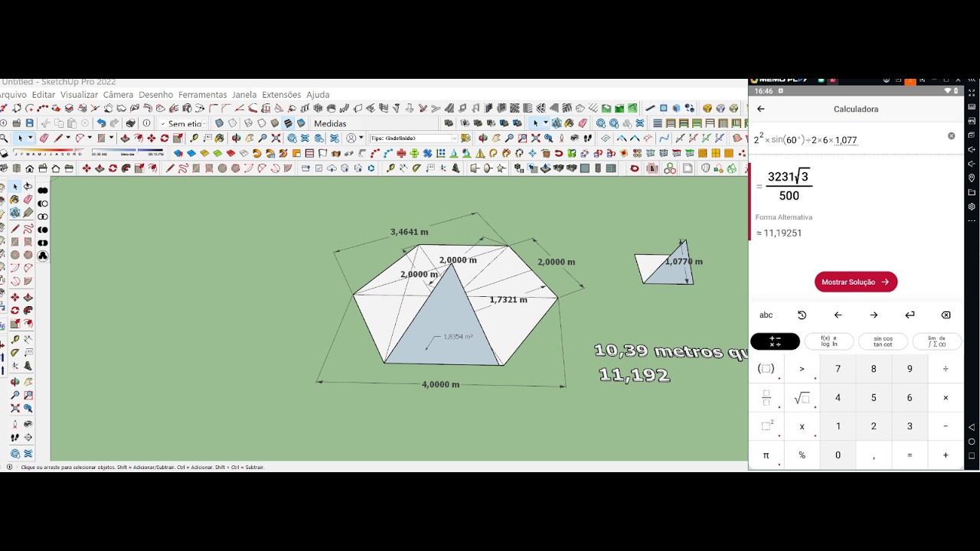
Task: Open f(x) e log ln functions group
Action: (x=828, y=341)
